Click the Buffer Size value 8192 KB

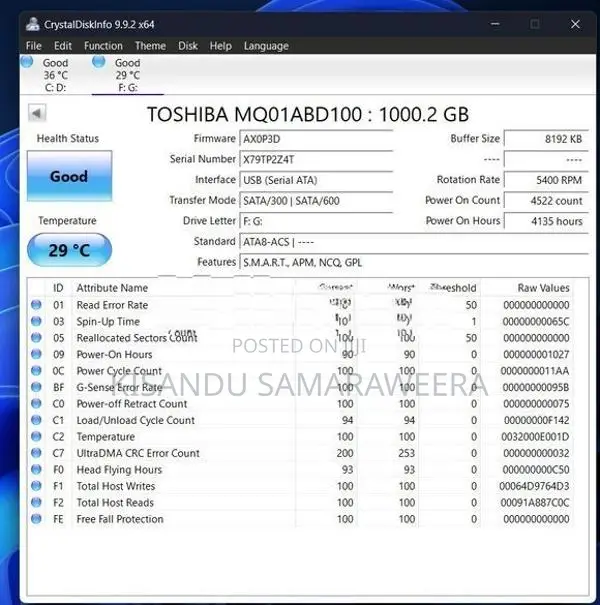coord(546,139)
